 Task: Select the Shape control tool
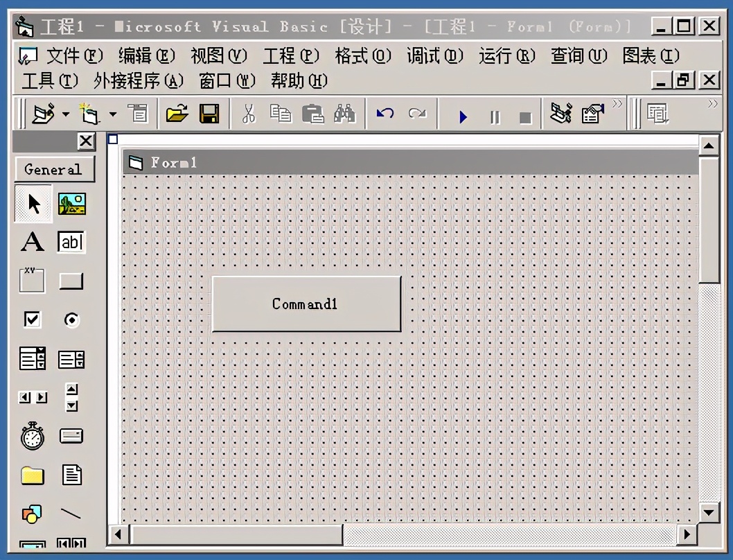pos(32,514)
